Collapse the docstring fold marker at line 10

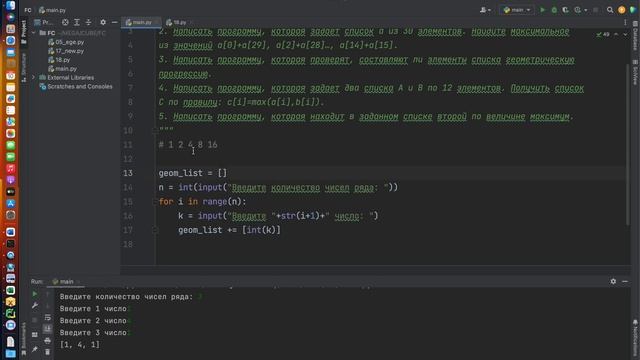pyautogui.click(x=155, y=131)
